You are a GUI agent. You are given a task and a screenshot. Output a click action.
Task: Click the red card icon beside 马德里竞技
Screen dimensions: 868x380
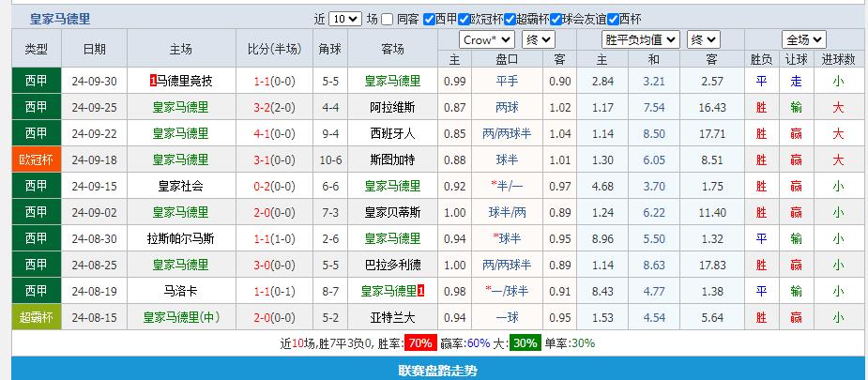point(153,81)
